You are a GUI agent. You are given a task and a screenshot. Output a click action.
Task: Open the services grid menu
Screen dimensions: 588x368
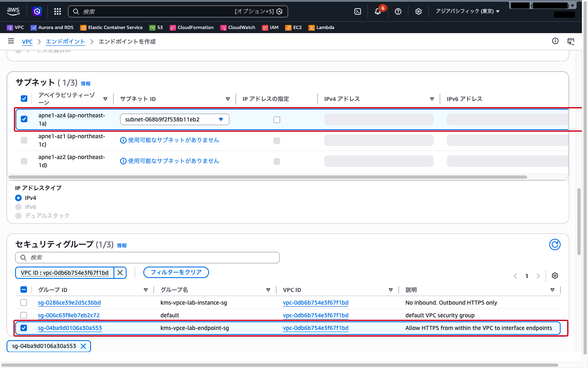(58, 11)
